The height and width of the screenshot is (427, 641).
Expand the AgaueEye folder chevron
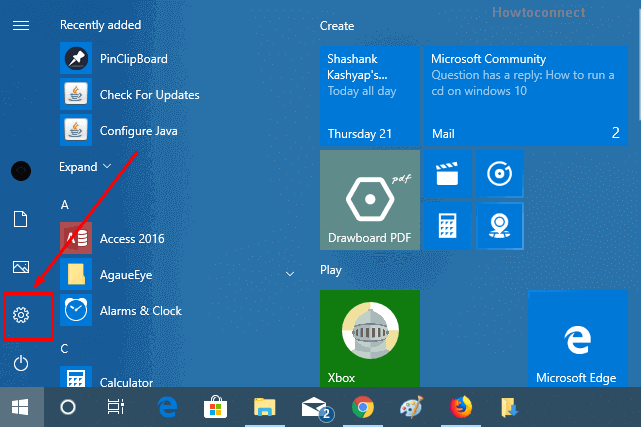pyautogui.click(x=290, y=274)
